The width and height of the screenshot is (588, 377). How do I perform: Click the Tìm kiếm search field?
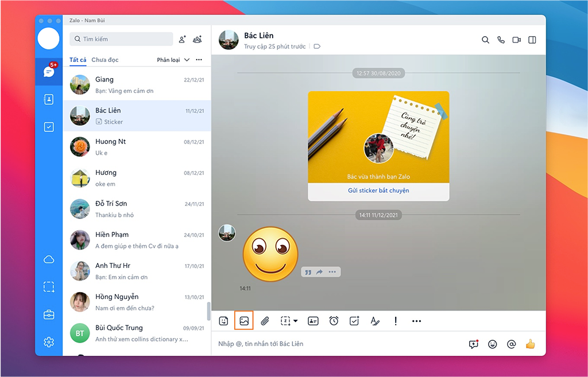(x=121, y=39)
